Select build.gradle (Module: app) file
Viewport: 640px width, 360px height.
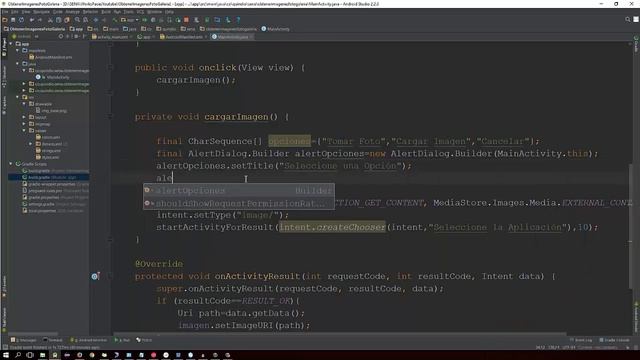(x=49, y=177)
